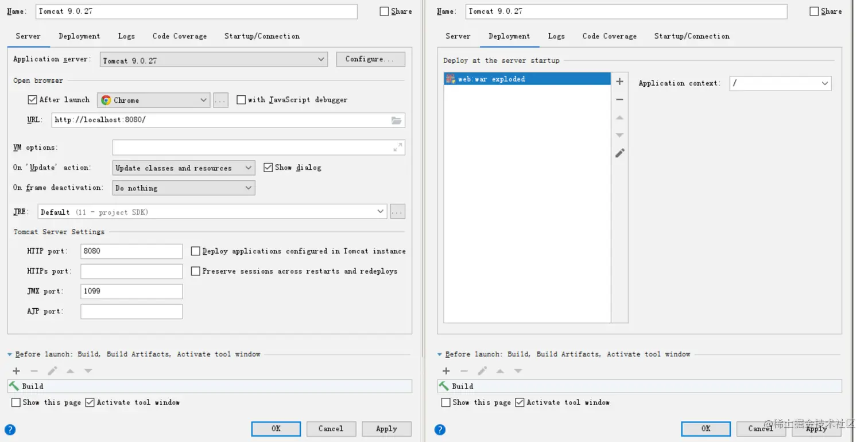Open the On frame deactivation dropdown
The width and height of the screenshot is (868, 442).
tap(184, 188)
